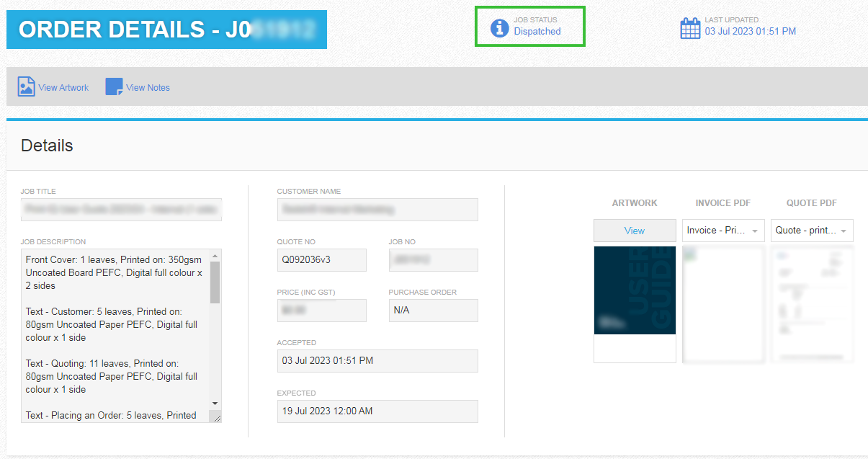Open the View Notes link
Image resolution: width=868 pixels, height=459 pixels.
click(x=148, y=88)
